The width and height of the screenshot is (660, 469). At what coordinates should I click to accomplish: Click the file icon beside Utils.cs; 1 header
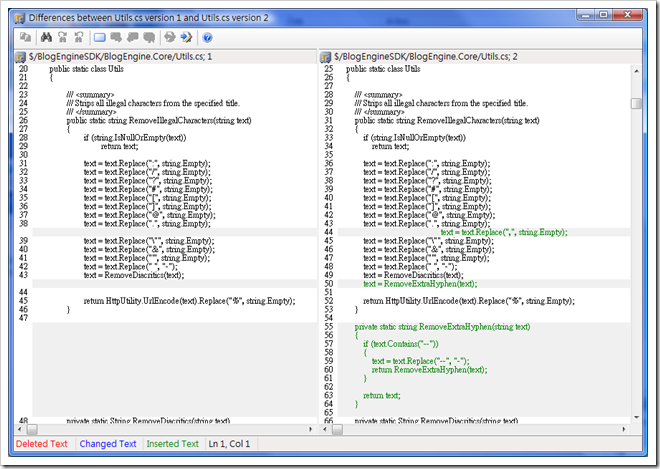20,57
